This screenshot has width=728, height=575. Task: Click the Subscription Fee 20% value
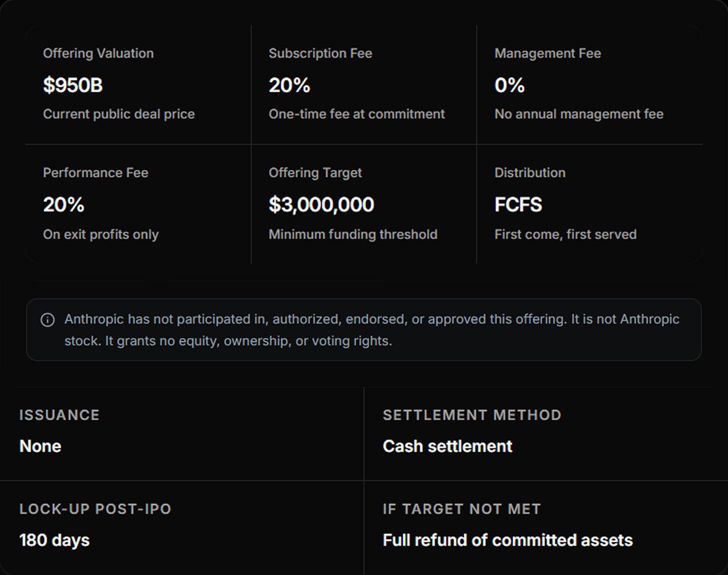pos(289,86)
